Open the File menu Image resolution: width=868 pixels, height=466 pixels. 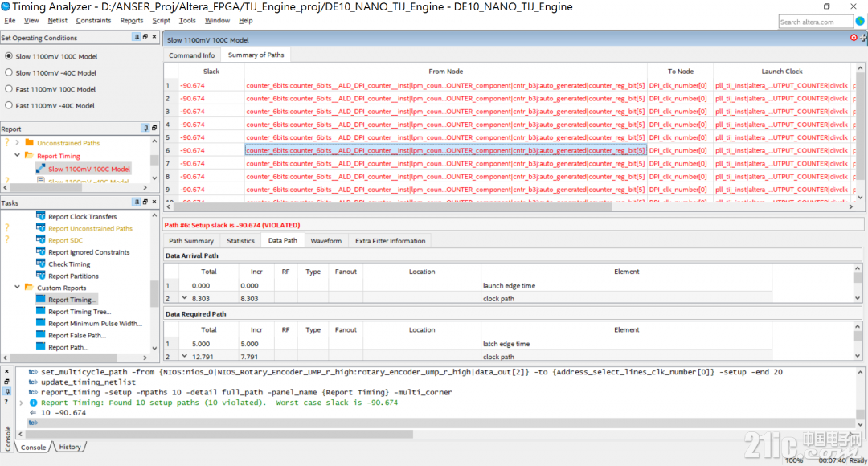click(x=10, y=20)
